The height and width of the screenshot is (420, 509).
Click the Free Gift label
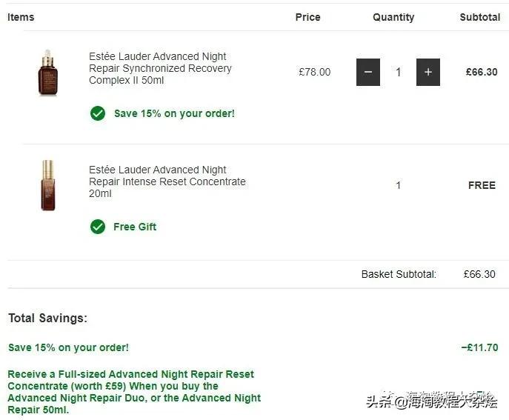135,227
